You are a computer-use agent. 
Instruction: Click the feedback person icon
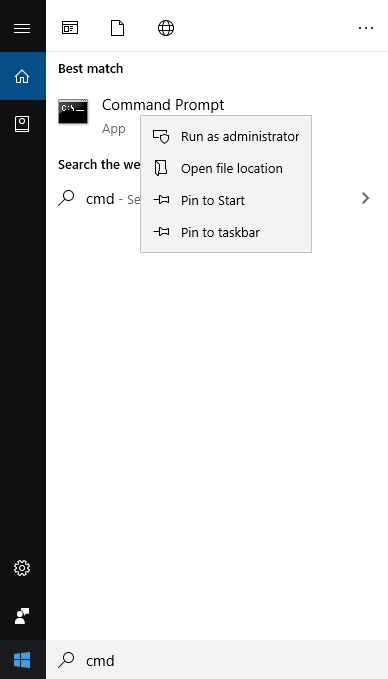22,616
